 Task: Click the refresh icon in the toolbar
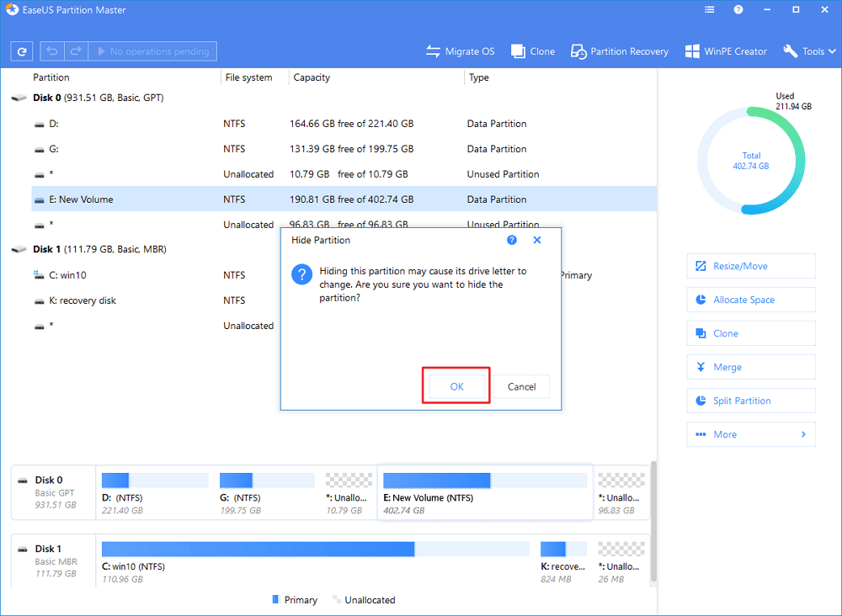[x=22, y=51]
